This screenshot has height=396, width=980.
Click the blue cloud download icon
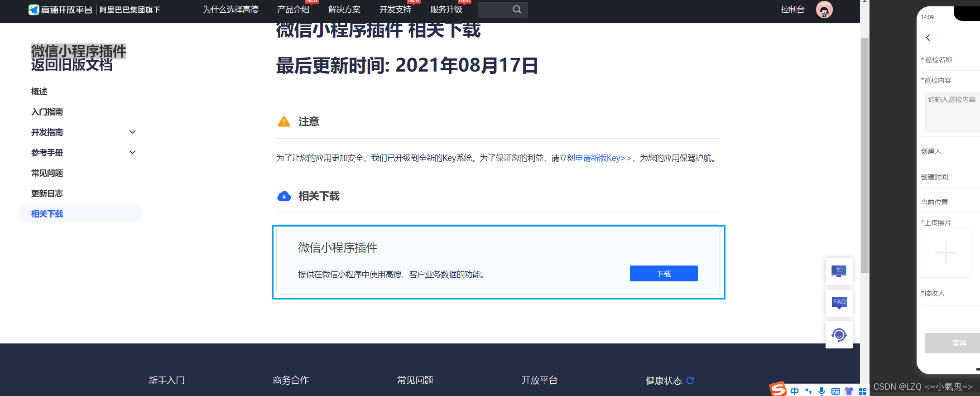284,196
